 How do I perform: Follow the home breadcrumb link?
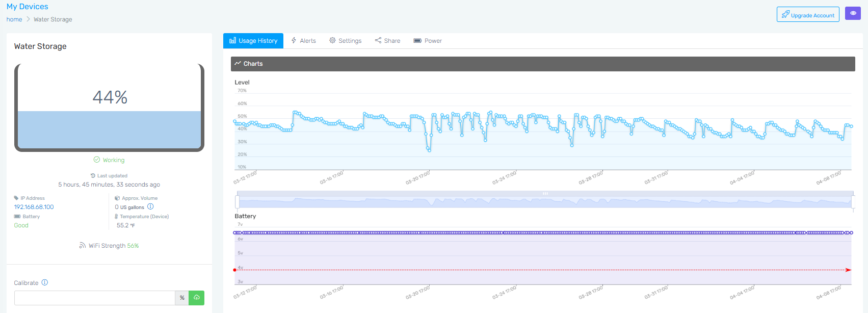click(x=14, y=19)
